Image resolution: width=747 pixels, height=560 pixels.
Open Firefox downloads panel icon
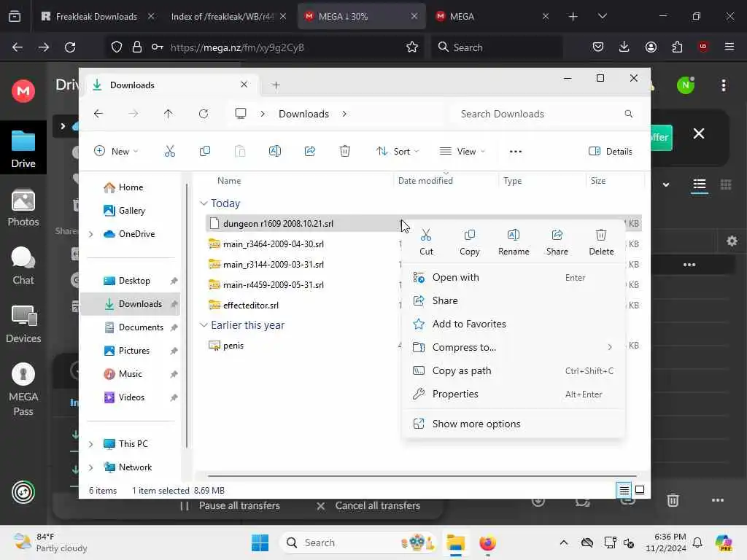coord(624,47)
